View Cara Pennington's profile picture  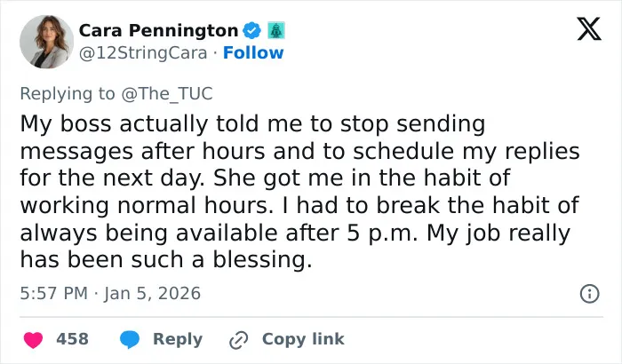pyautogui.click(x=46, y=42)
